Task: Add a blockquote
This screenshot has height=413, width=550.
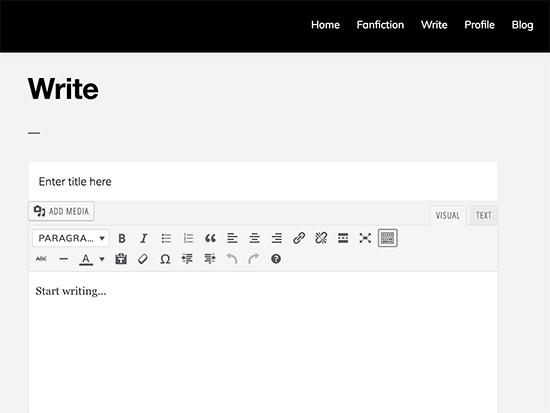Action: [x=210, y=238]
